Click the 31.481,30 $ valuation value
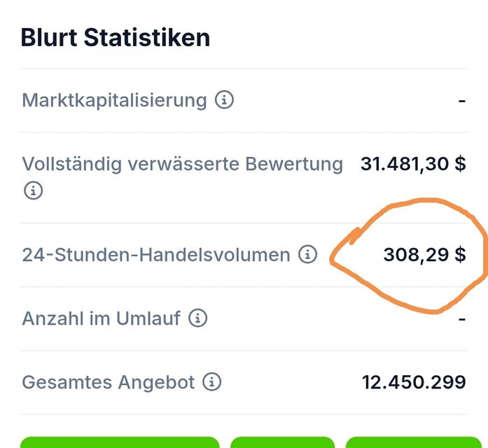Viewport: 488px width, 448px height. [x=413, y=164]
